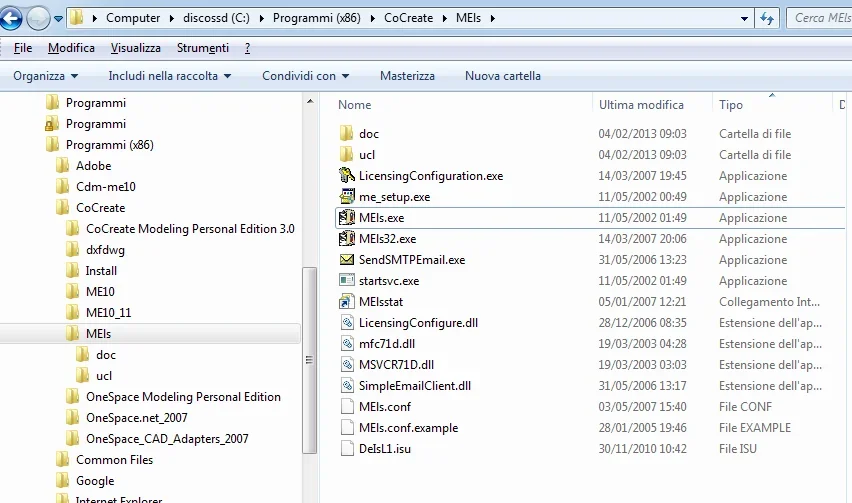Select the mfc71d.dll file icon
Viewport: 852px width, 503px height.
tap(347, 344)
